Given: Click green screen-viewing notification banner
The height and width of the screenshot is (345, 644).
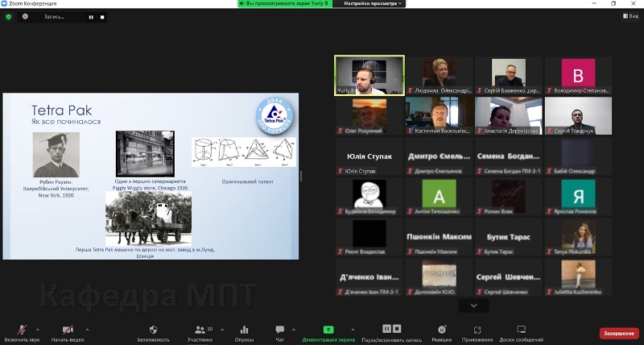Looking at the screenshot, I should [x=285, y=3].
